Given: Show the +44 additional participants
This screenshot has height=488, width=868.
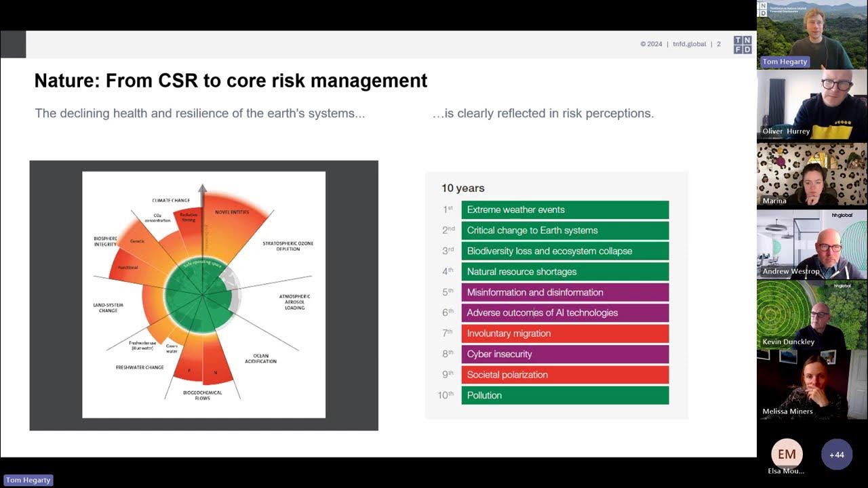Looking at the screenshot, I should 837,455.
